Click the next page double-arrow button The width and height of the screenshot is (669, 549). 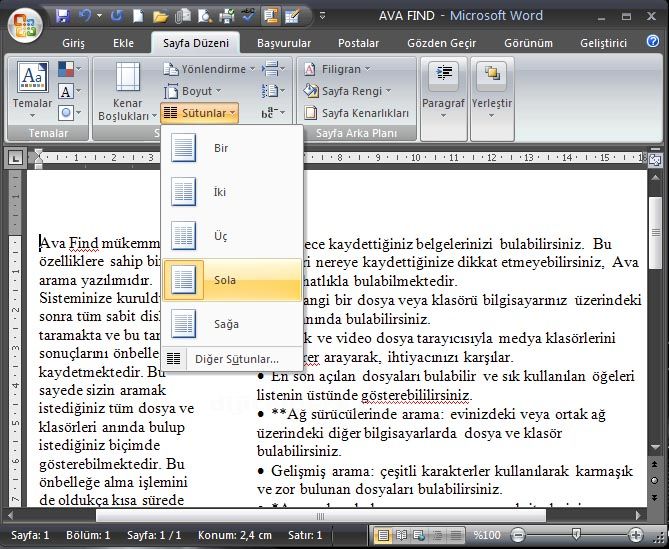654,497
